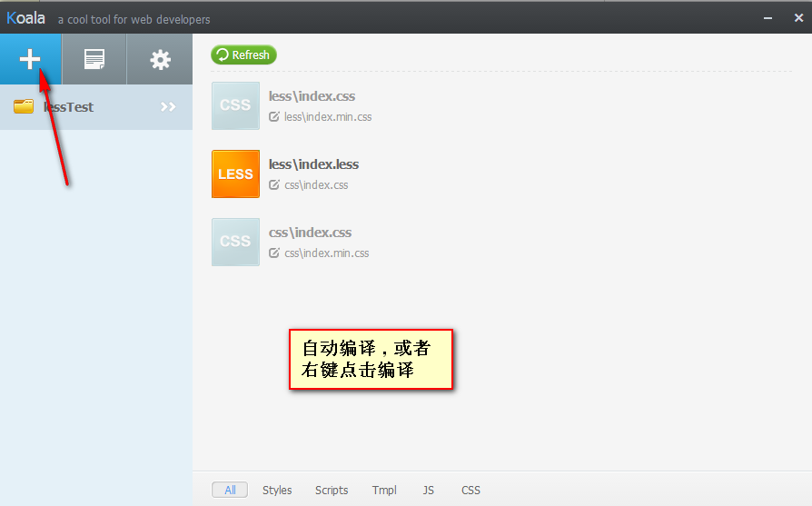Edit output path icon for css\index.min.css
The height and width of the screenshot is (506, 812).
pyautogui.click(x=274, y=253)
